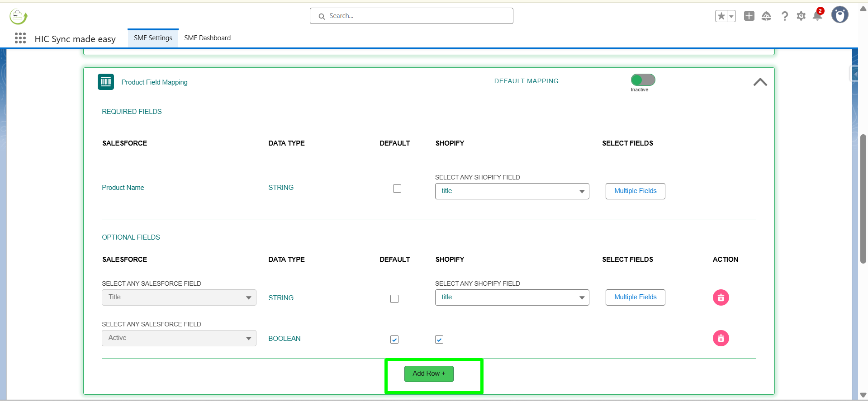Uncheck the Shopify checkbox for Active row
Image resolution: width=868 pixels, height=401 pixels.
click(439, 340)
